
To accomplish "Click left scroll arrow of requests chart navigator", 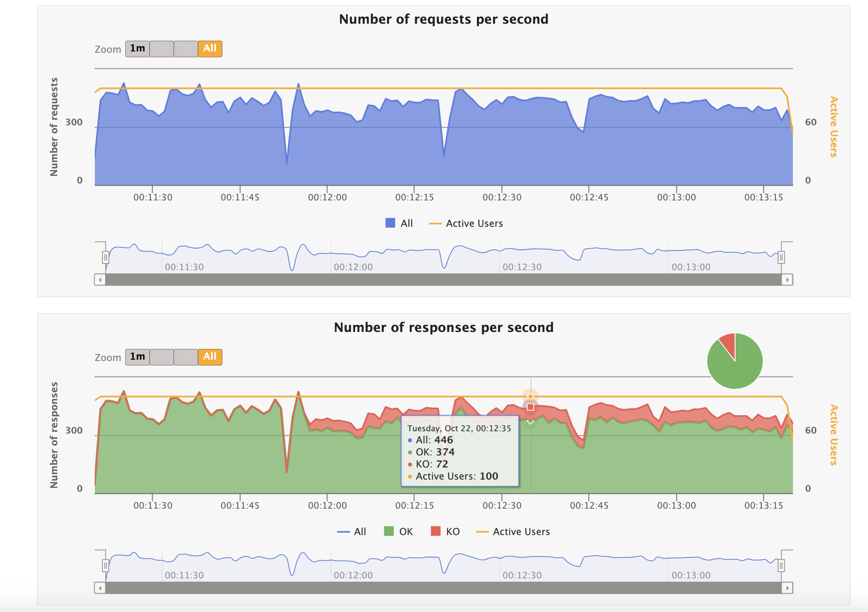I will 100,280.
